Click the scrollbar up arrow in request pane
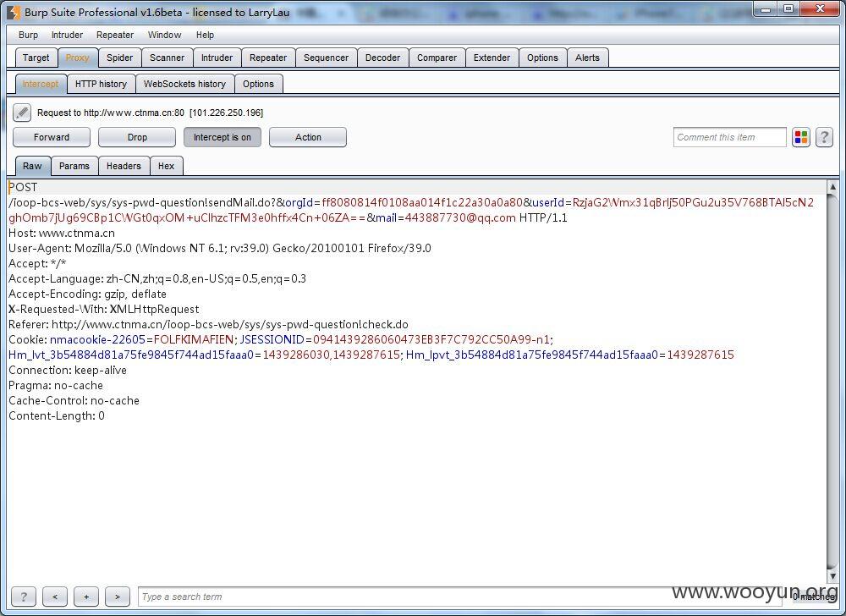Viewport: 846px width, 616px height. click(832, 187)
